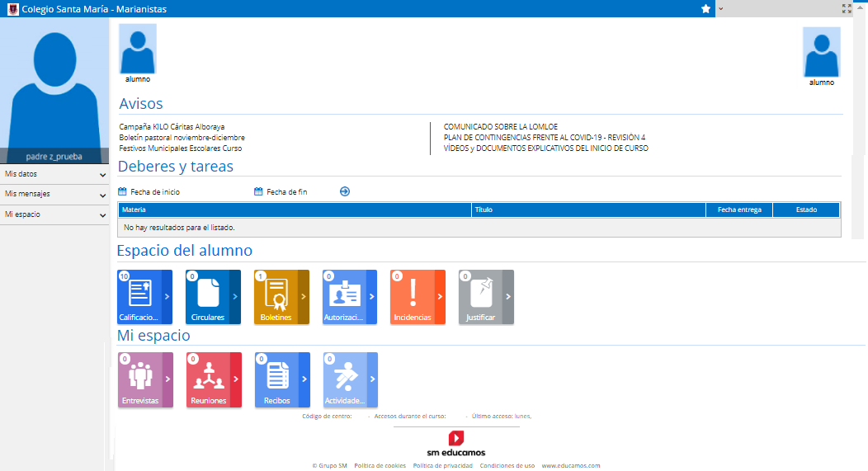This screenshot has height=471, width=868.
Task: Click the favorite star in title bar
Action: click(x=705, y=8)
